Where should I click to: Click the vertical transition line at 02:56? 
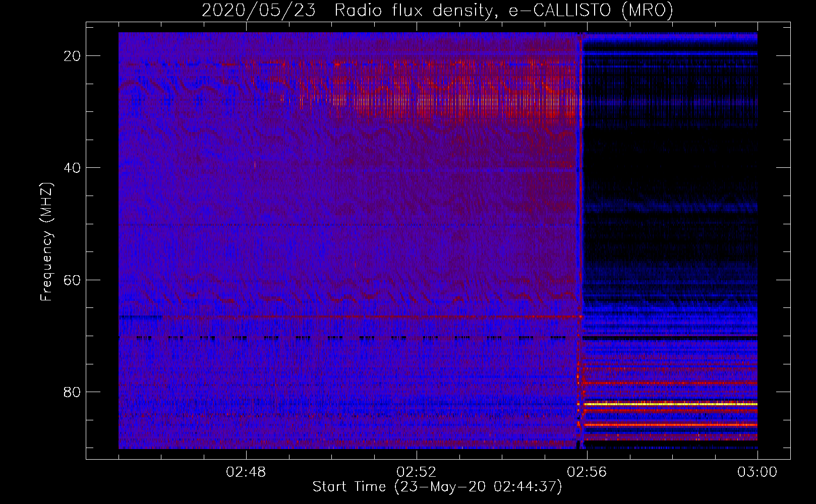[580, 240]
